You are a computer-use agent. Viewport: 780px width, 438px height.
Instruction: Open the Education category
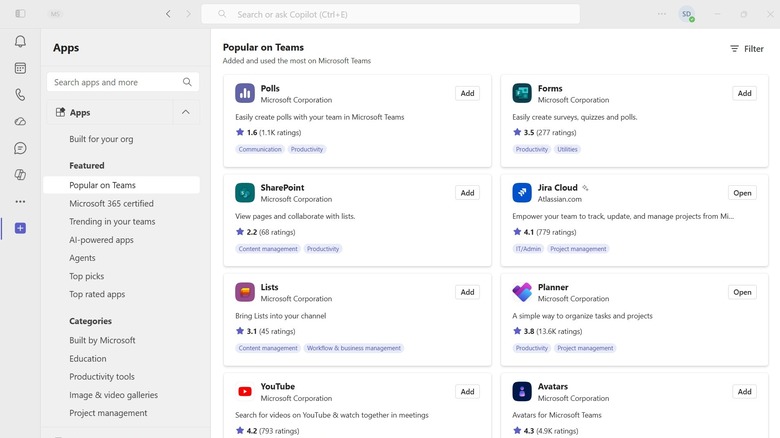click(x=88, y=358)
